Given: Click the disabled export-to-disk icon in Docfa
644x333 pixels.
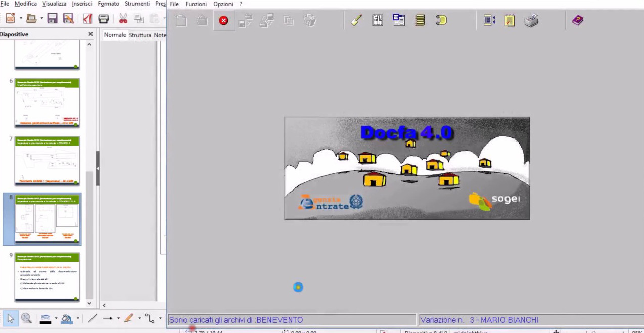Looking at the screenshot, I should pyautogui.click(x=246, y=21).
